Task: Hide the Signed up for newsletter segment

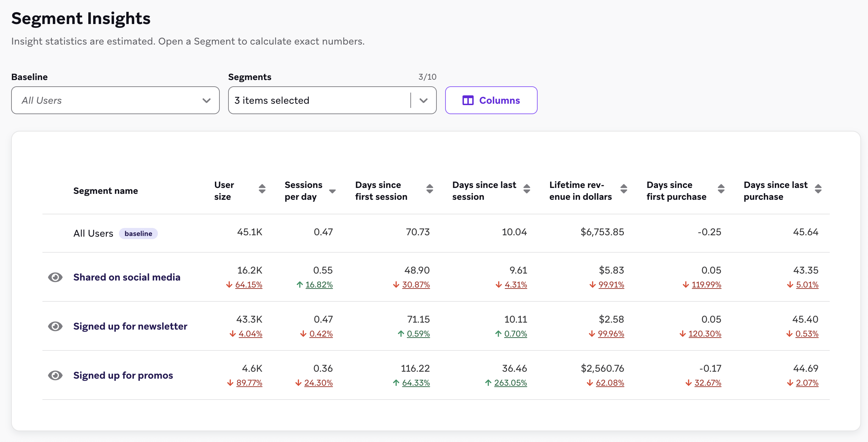Action: 55,326
